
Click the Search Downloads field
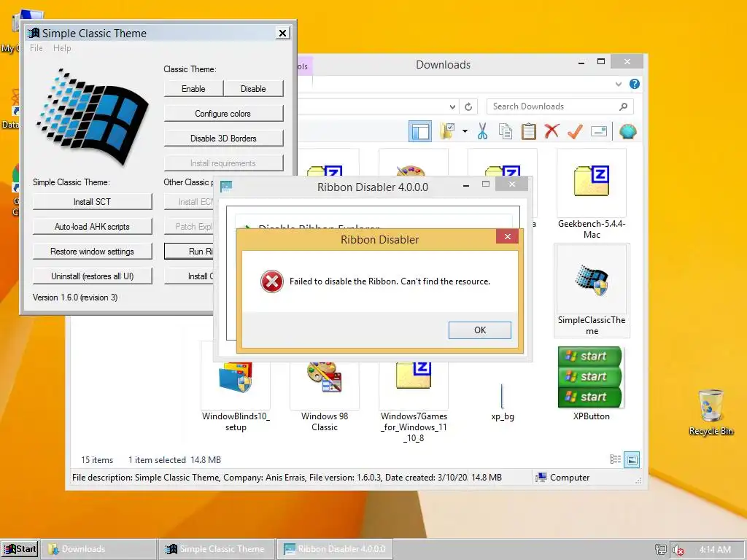click(560, 106)
